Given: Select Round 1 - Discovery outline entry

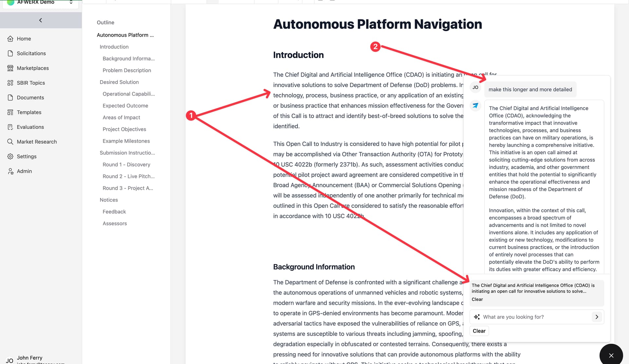Looking at the screenshot, I should pyautogui.click(x=126, y=165).
